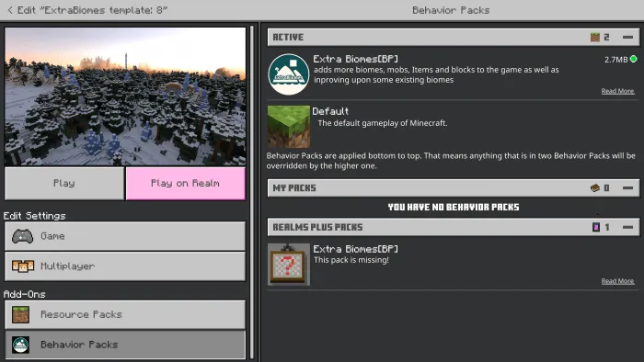Click the 'This pack is missing!' text
Screen dimensions: 644x362
point(351,260)
